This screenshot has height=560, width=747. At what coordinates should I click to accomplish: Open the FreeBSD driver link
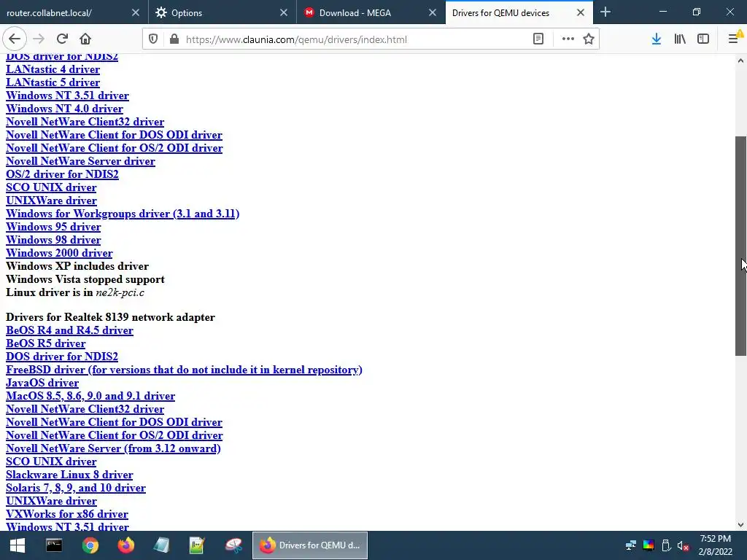tap(184, 370)
